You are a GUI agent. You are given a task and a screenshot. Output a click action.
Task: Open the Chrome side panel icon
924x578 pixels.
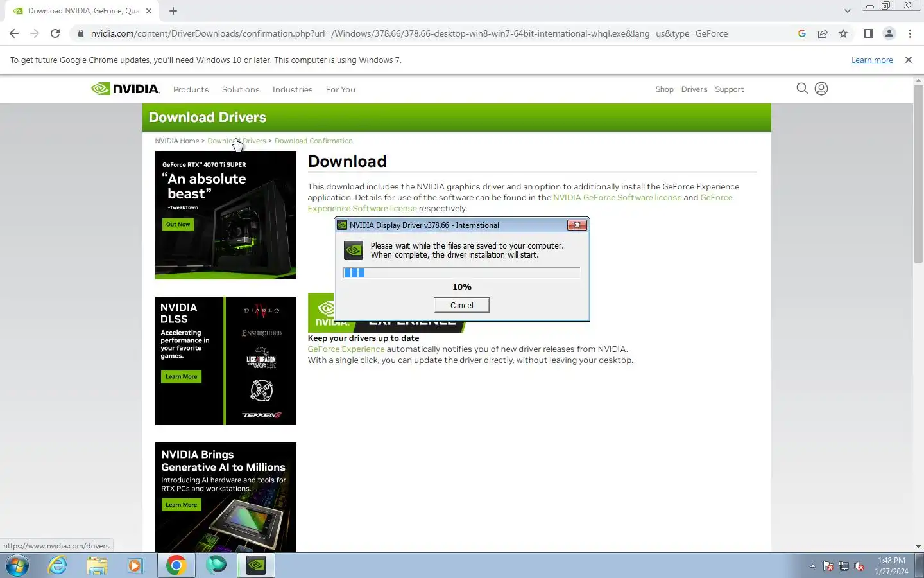pos(869,33)
